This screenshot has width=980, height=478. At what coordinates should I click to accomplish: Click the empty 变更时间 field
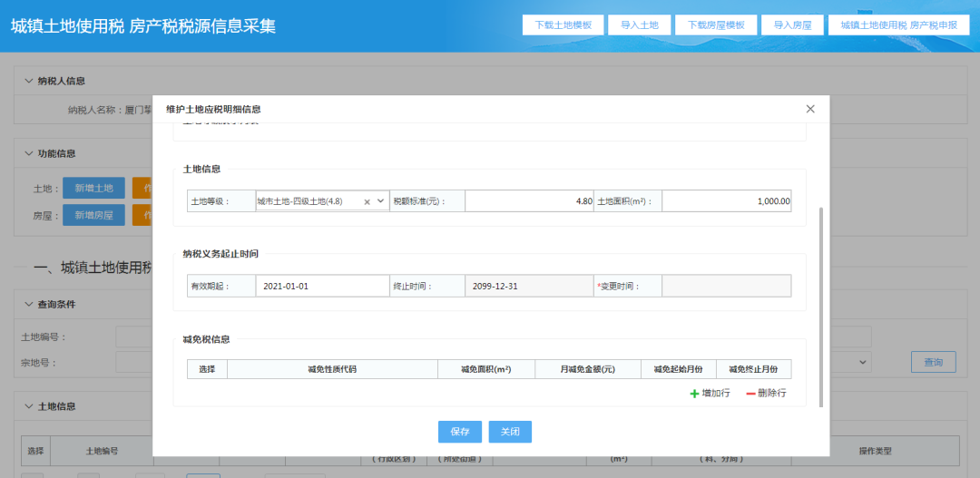pyautogui.click(x=726, y=287)
